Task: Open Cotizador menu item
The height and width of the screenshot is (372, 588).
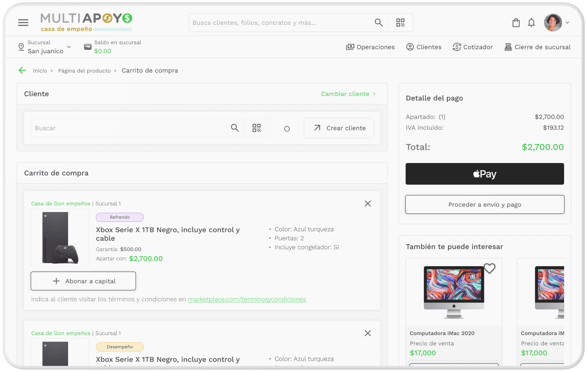Action: pyautogui.click(x=473, y=47)
